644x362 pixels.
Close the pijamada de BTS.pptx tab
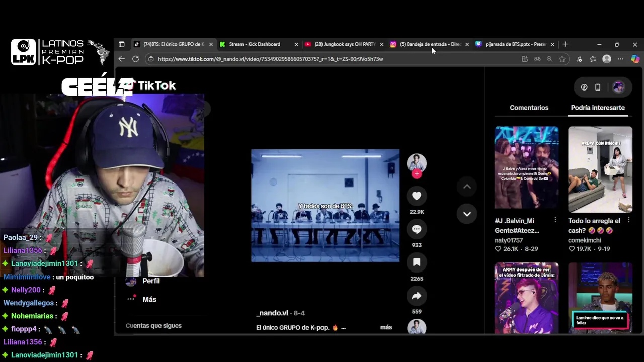pyautogui.click(x=552, y=44)
